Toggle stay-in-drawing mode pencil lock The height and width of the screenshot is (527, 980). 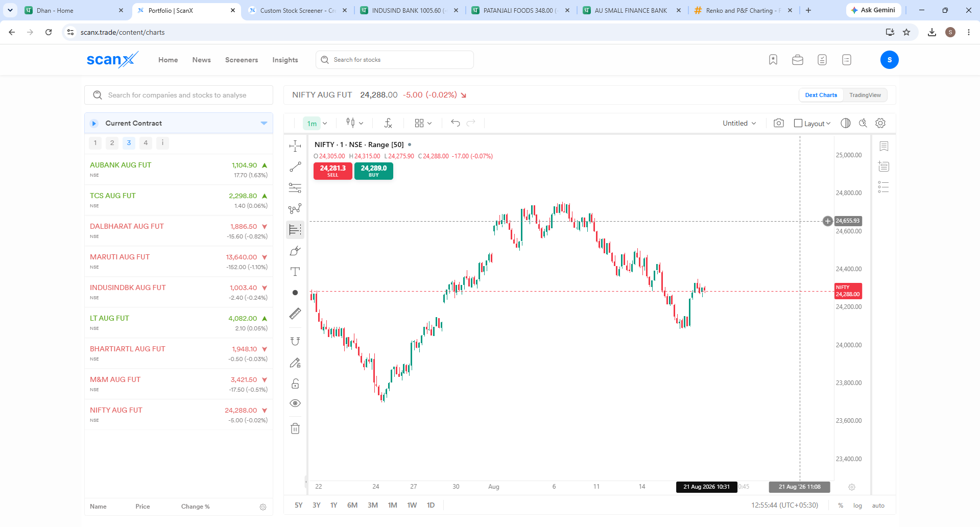coord(295,363)
